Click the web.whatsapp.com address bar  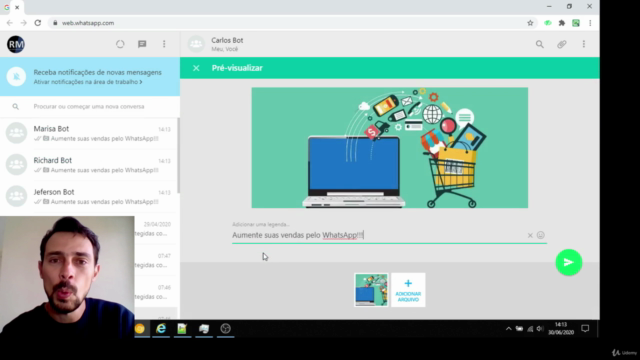point(286,23)
